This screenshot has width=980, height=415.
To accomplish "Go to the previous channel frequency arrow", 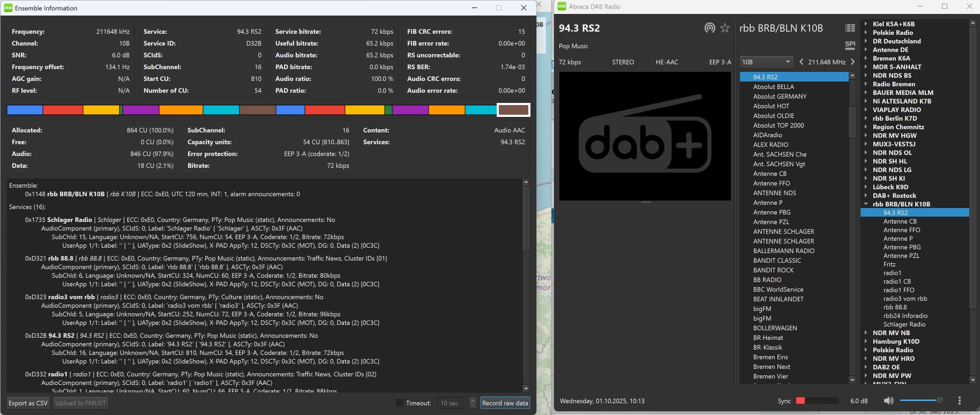I will click(801, 62).
